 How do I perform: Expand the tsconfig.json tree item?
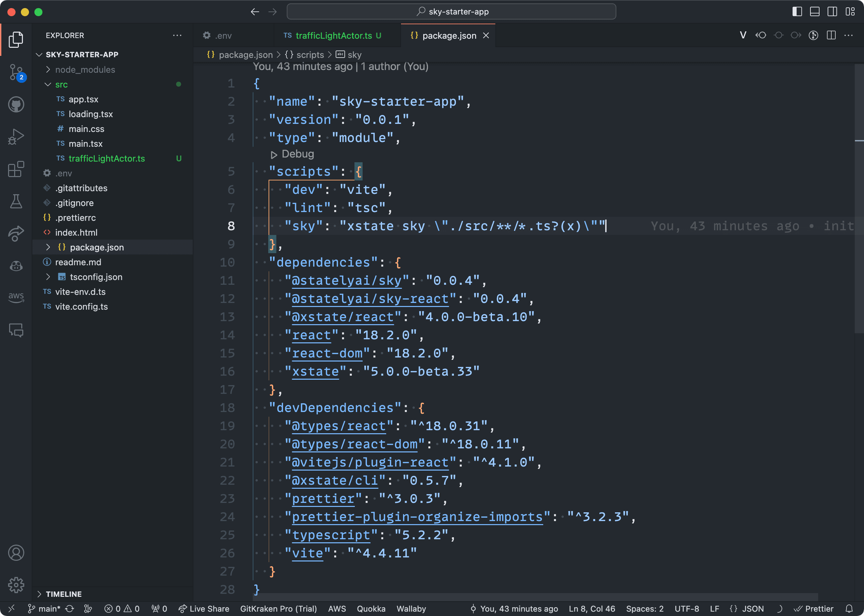click(48, 277)
